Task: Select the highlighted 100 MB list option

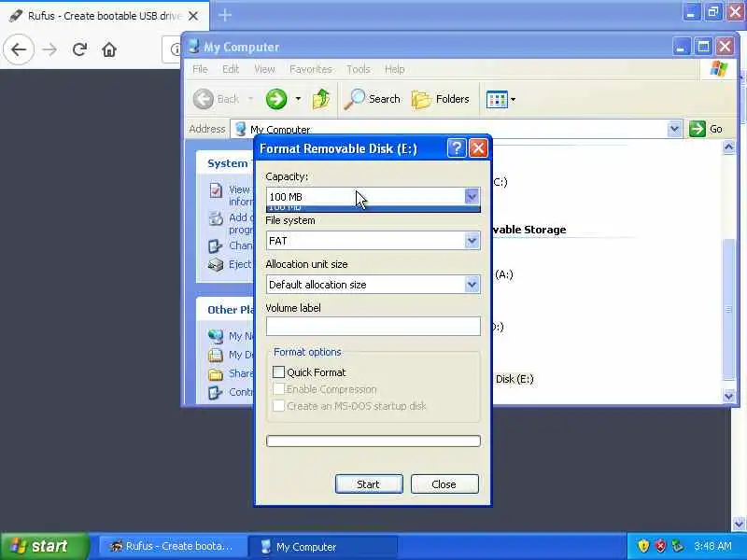Action: click(373, 208)
